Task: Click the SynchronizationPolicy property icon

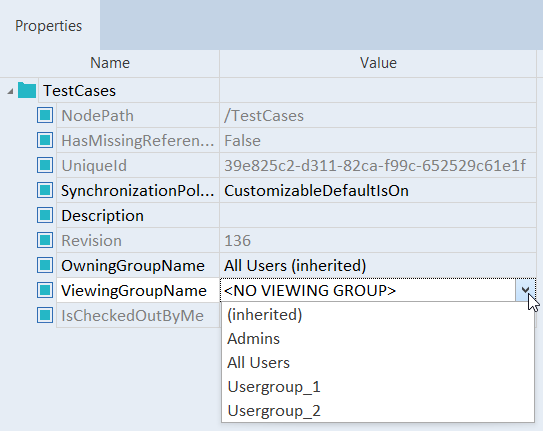Action: [x=45, y=190]
